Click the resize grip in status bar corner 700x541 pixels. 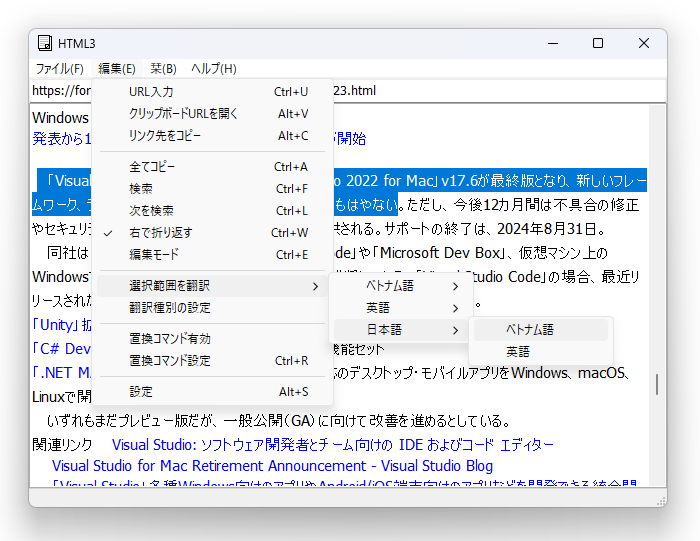click(661, 501)
